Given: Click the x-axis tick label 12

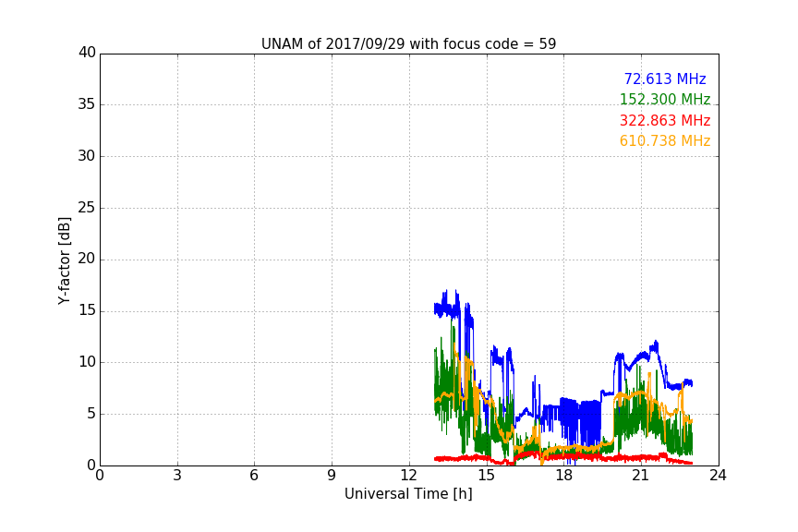Looking at the screenshot, I should tap(408, 476).
